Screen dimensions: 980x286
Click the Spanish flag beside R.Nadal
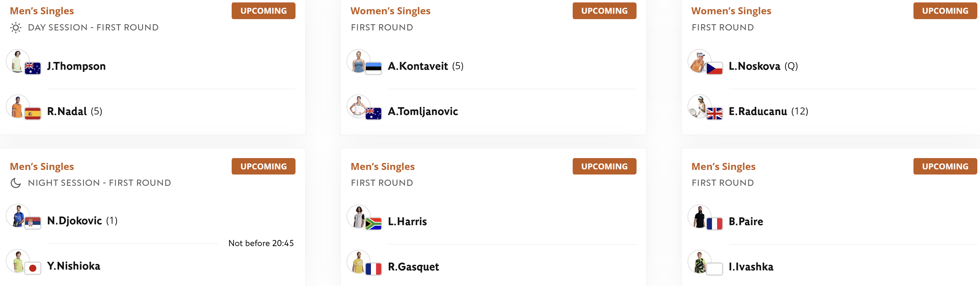(x=33, y=114)
